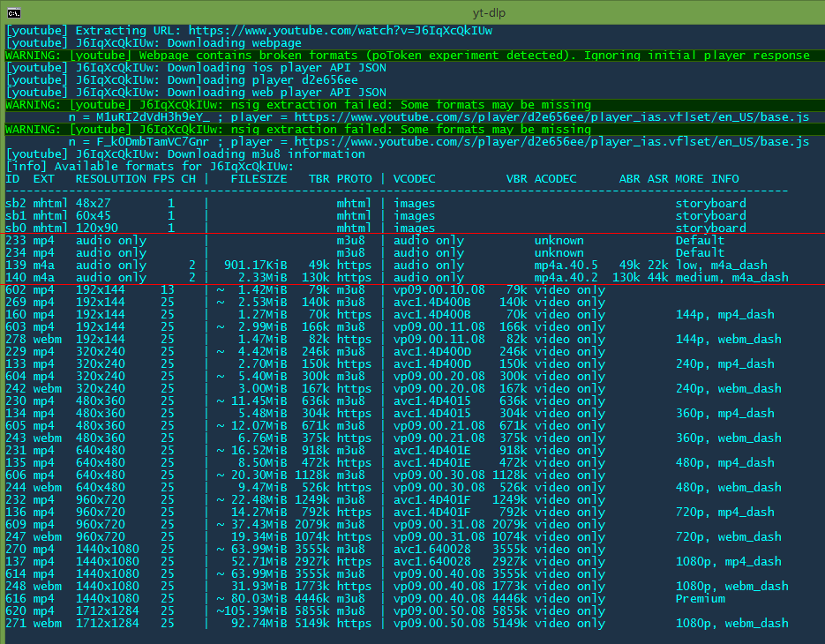Select "Downloading web player API JSON" text
The height and width of the screenshot is (644, 825).
pyautogui.click(x=277, y=93)
